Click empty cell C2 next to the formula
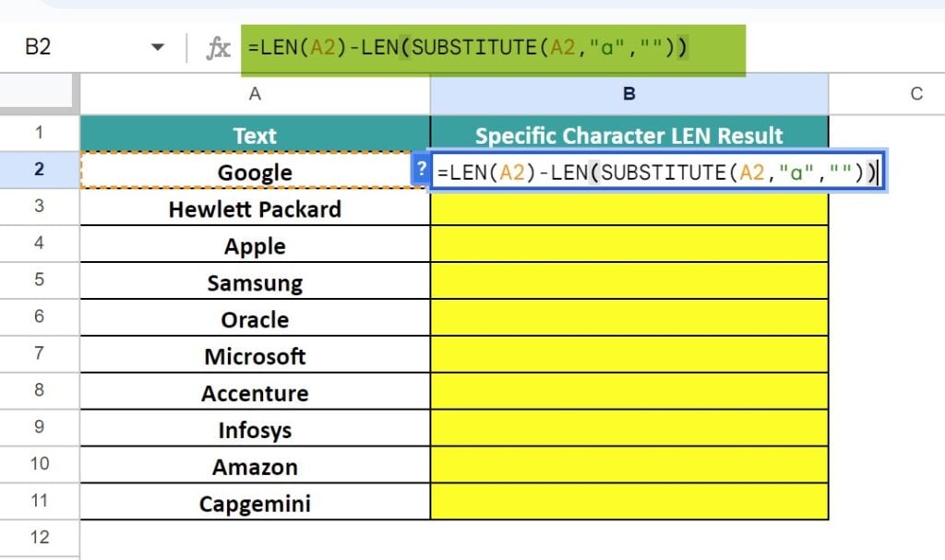Screen dimensions: 945x560 click(x=916, y=171)
